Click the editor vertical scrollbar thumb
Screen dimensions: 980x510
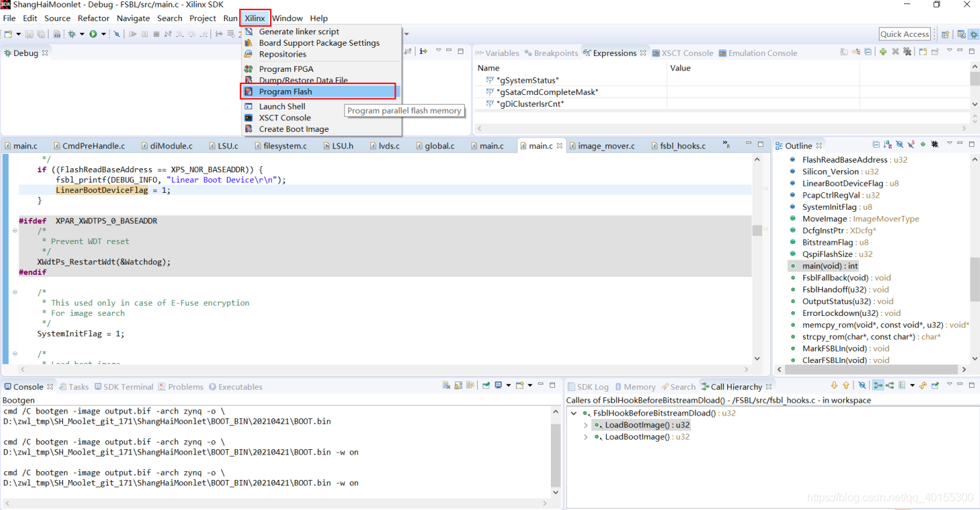[757, 230]
